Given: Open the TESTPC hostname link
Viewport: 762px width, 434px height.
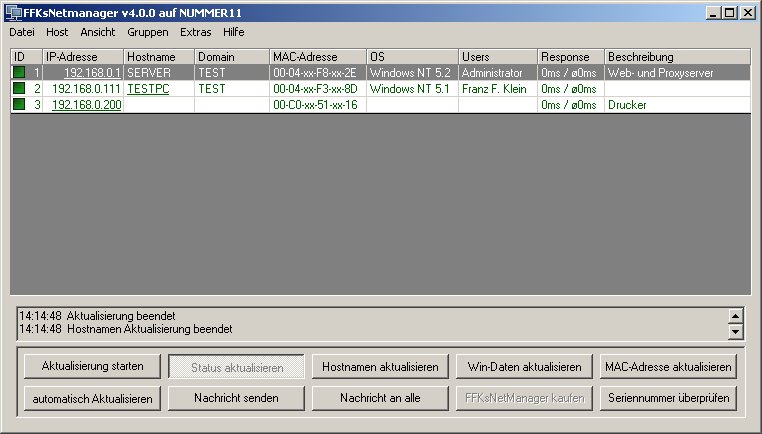Looking at the screenshot, I should [x=148, y=89].
